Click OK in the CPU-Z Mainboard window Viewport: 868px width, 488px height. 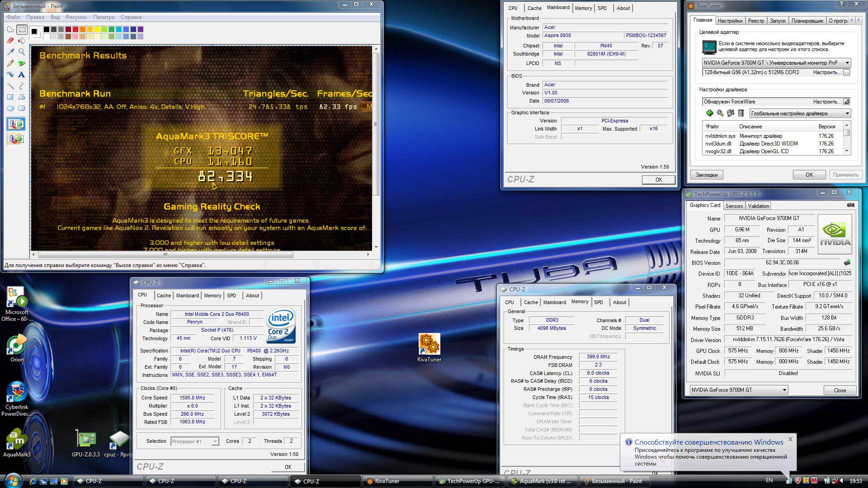tap(659, 180)
